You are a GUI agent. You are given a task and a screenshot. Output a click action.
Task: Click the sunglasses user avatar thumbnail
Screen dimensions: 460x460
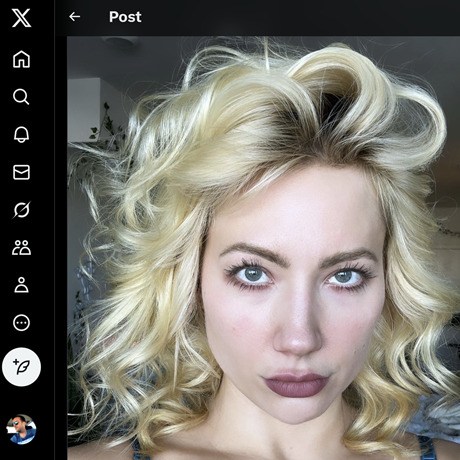pos(21,429)
